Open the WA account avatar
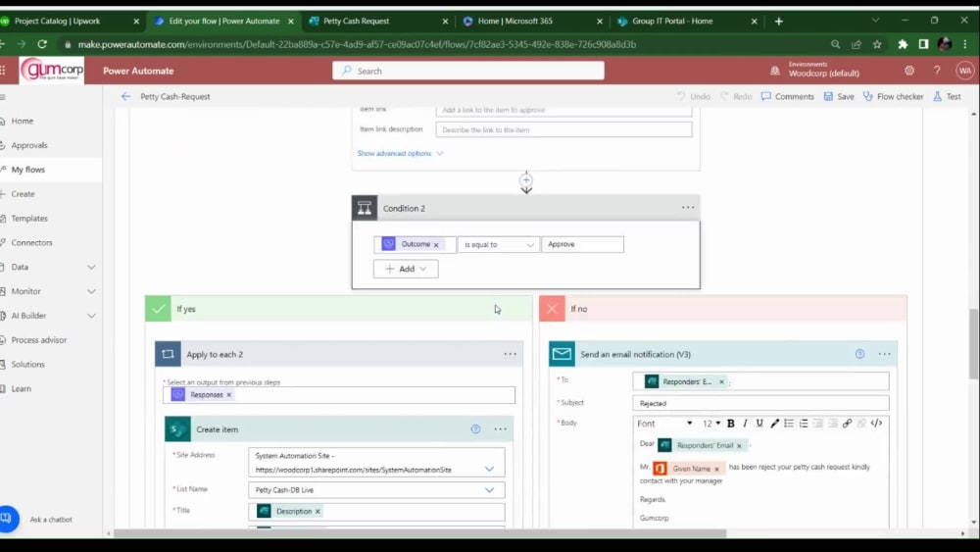The height and width of the screenshot is (552, 980). pyautogui.click(x=965, y=71)
